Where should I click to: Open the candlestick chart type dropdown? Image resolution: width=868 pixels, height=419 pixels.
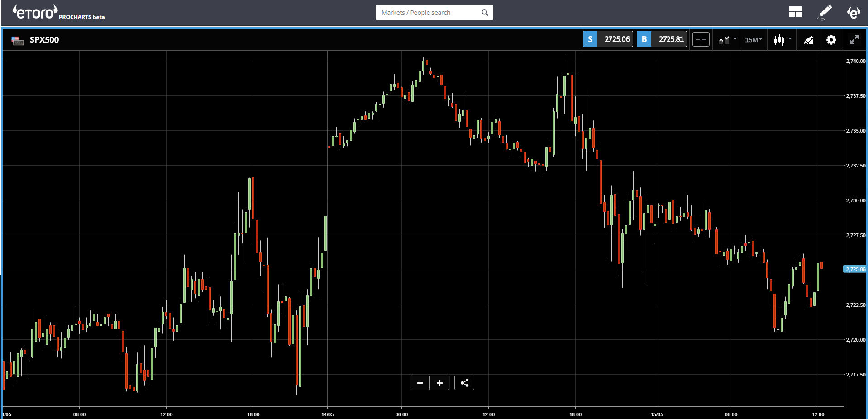coord(782,40)
